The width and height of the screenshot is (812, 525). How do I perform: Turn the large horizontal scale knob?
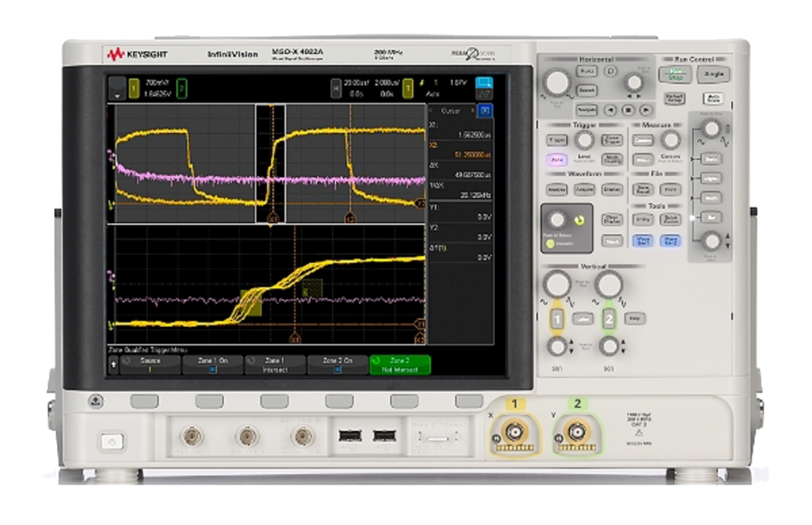pos(556,82)
